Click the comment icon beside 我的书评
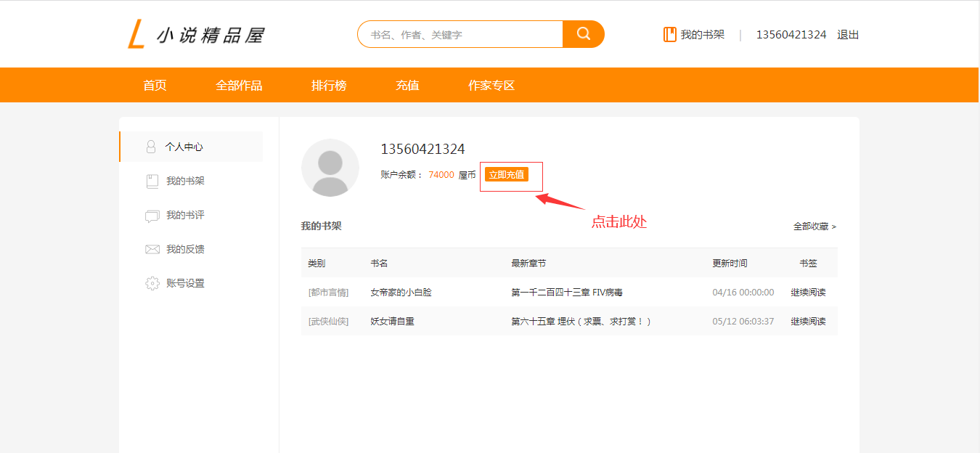 [152, 216]
